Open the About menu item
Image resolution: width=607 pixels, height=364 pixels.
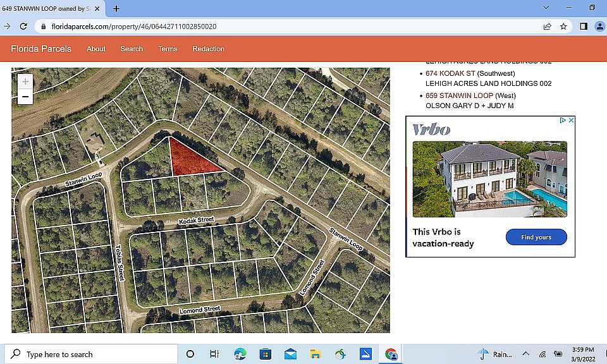click(x=96, y=49)
